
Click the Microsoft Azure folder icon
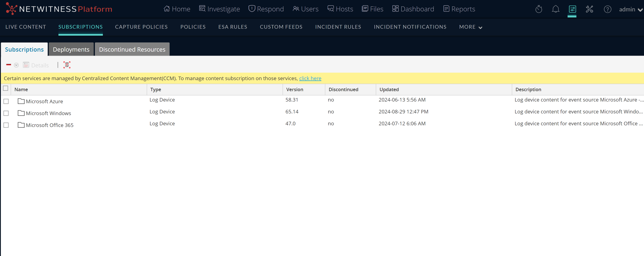pyautogui.click(x=21, y=101)
